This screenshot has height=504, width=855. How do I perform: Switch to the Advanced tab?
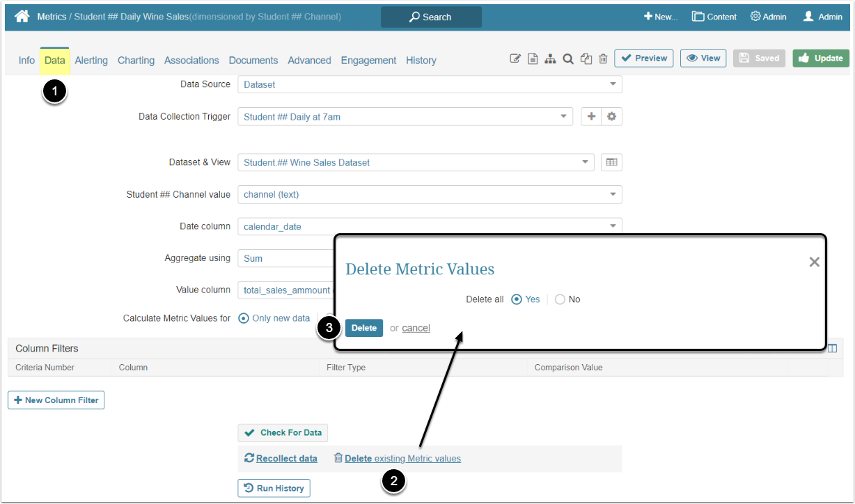309,61
